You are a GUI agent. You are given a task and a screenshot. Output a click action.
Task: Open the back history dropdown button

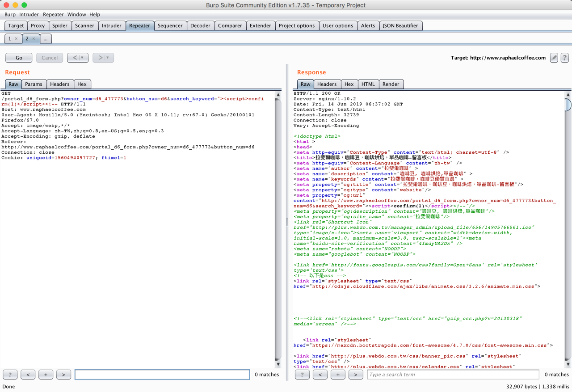[78, 58]
